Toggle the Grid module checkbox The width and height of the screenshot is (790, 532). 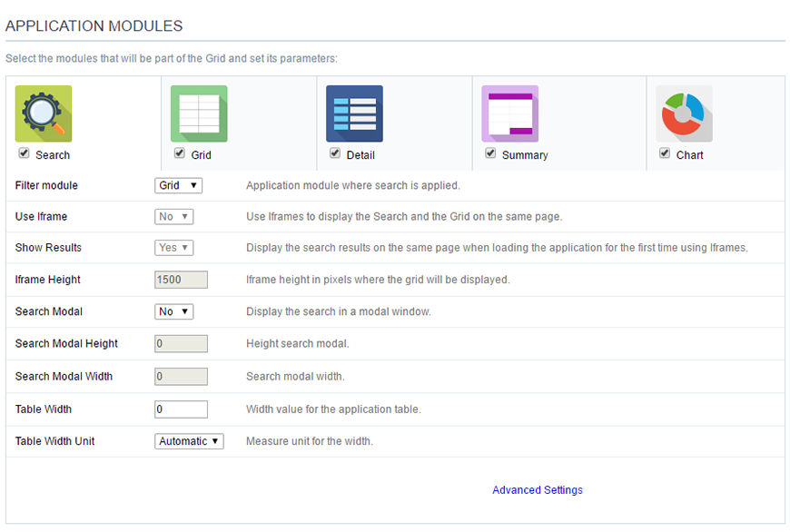click(179, 153)
